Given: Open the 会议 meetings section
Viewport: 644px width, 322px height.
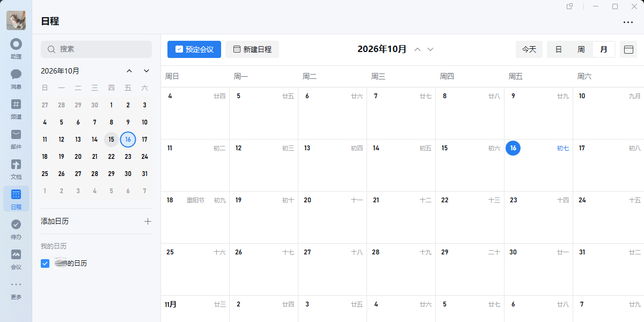Looking at the screenshot, I should pos(16,259).
